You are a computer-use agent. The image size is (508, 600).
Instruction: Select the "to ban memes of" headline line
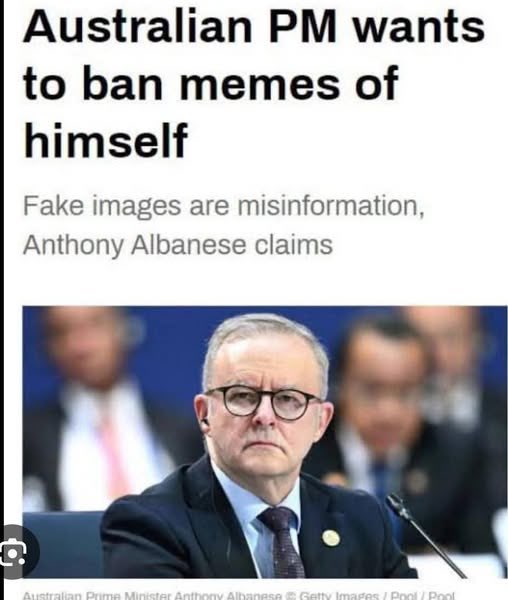pyautogui.click(x=210, y=83)
